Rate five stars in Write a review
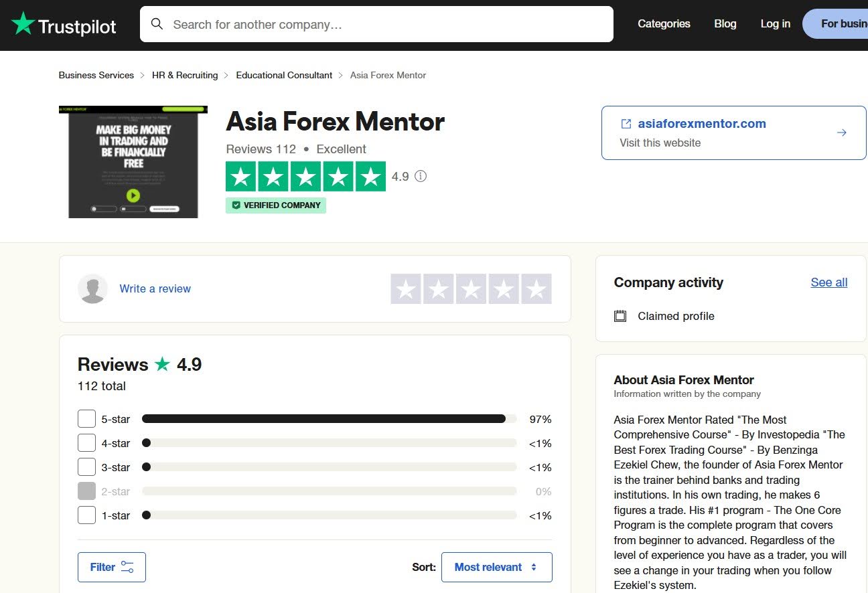Viewport: 868px width, 593px height. coord(536,289)
